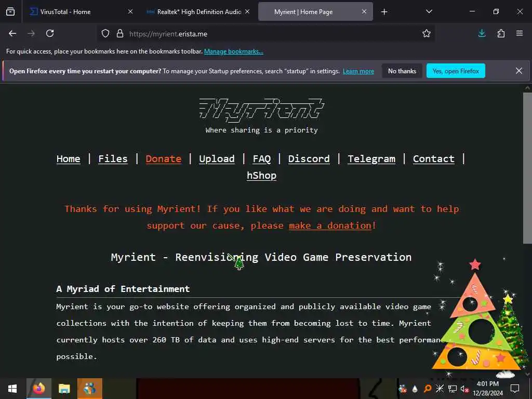Open the Firefox downloads panel
532x399 pixels.
tap(482, 33)
